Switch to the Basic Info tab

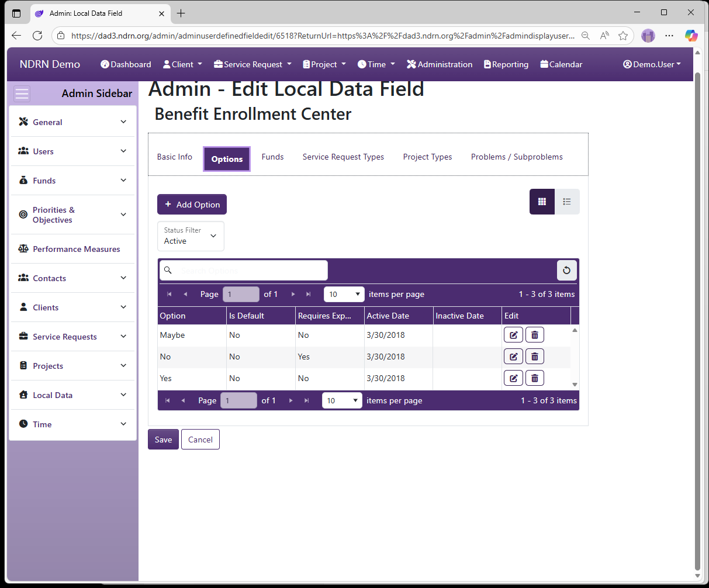(x=175, y=157)
